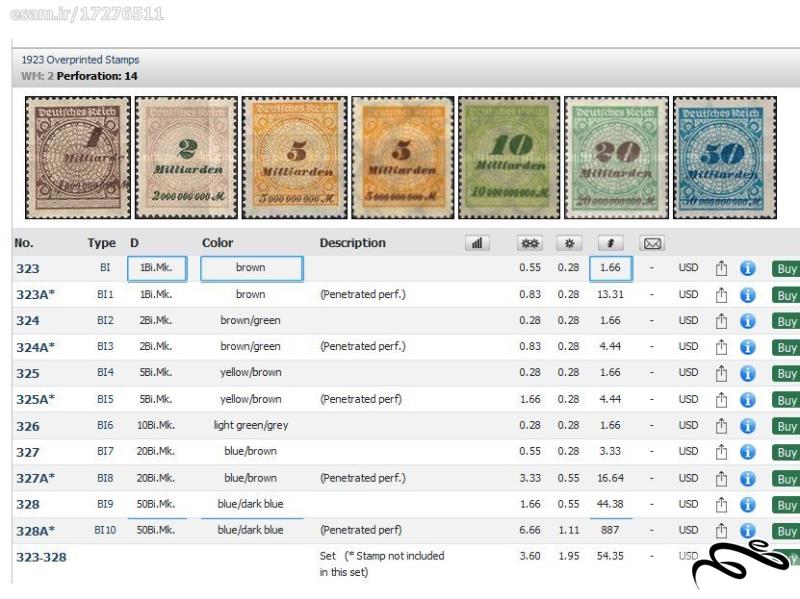Image resolution: width=800 pixels, height=599 pixels.
Task: Click Buy button for stamp 327
Action: coord(786,452)
